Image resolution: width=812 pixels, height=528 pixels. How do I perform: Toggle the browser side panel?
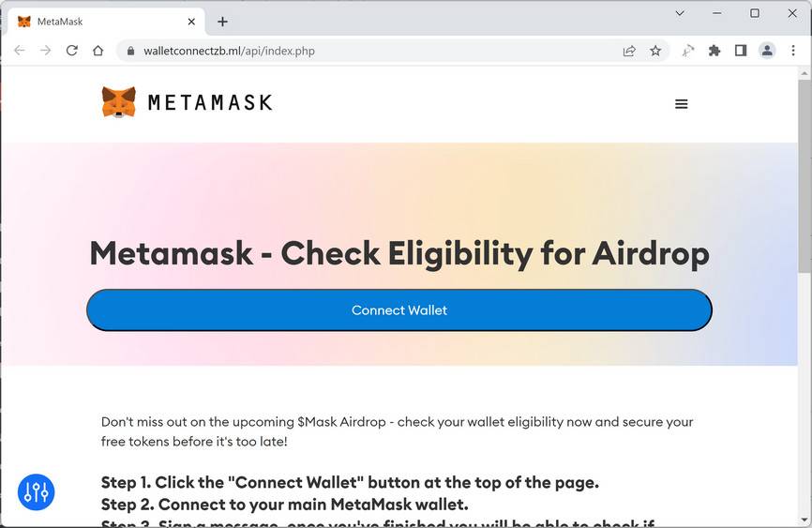coord(741,51)
